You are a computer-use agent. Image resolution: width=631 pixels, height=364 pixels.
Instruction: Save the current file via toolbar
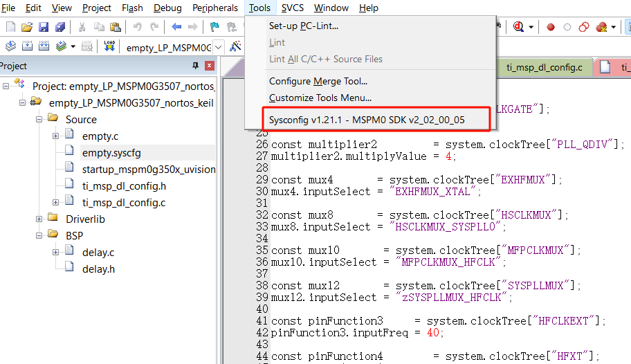[x=44, y=27]
